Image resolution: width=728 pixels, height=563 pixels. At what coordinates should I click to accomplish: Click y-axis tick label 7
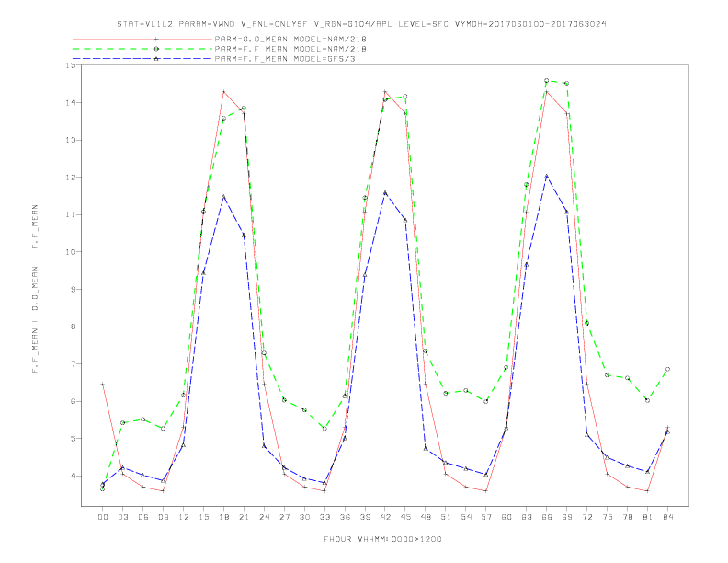click(x=74, y=363)
